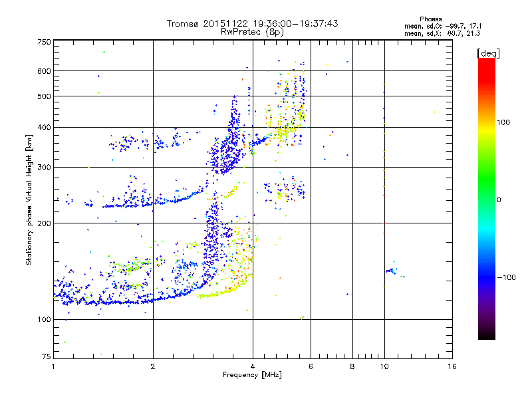Click the '75' height axis tick label
This screenshot has width=532, height=399.
[47, 356]
